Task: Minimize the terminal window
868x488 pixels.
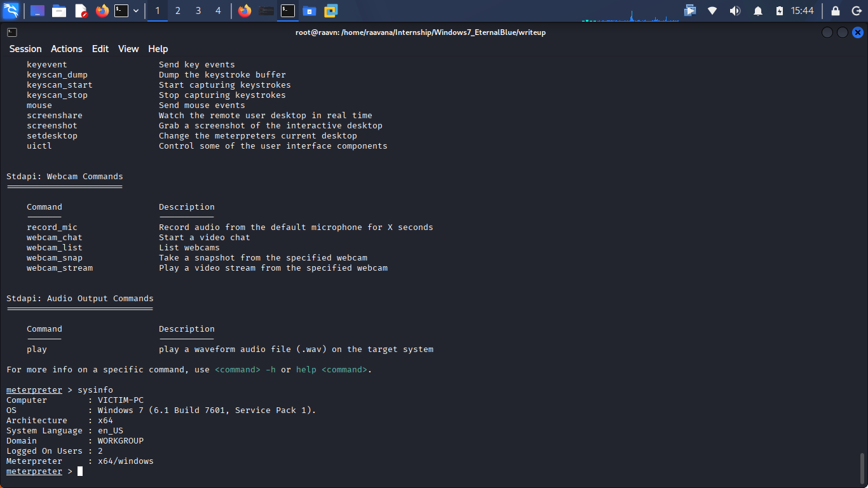Action: coord(827,32)
